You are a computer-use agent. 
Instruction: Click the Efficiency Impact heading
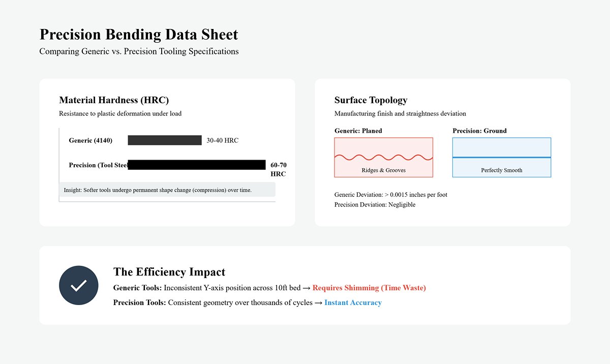click(x=169, y=272)
